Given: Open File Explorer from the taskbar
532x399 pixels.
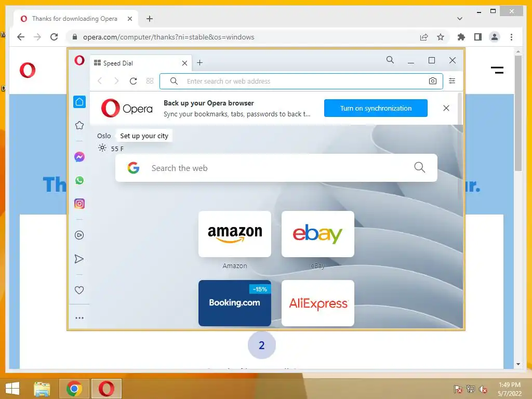Looking at the screenshot, I should (x=42, y=389).
